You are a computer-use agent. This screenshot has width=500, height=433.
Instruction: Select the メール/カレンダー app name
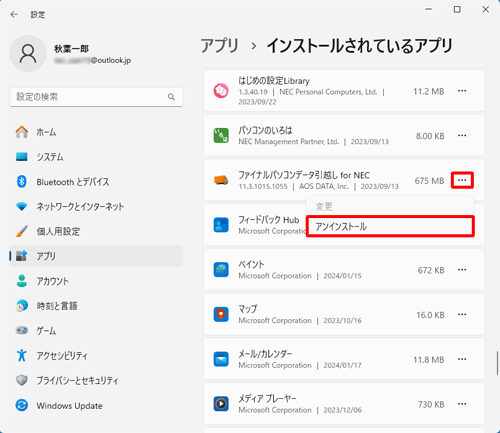[x=265, y=354]
